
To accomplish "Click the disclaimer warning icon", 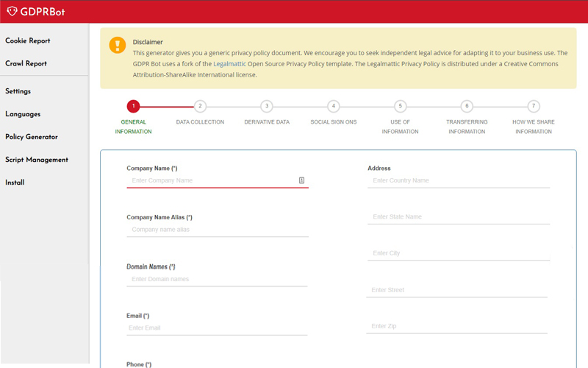I will 118,46.
